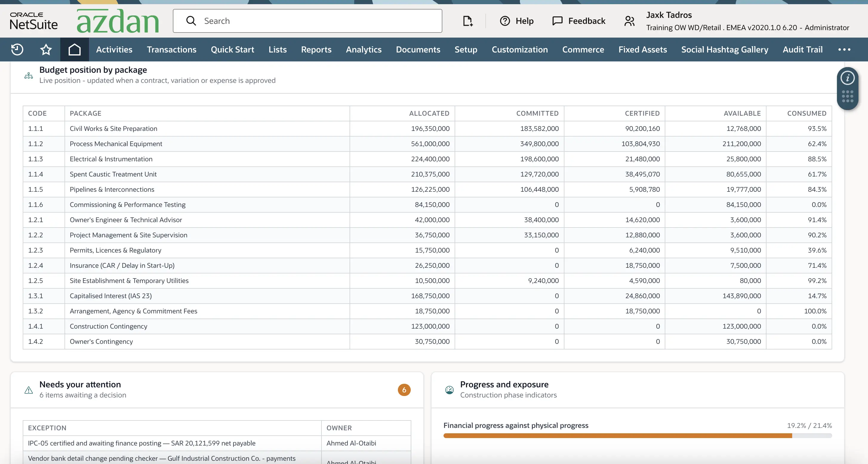Click into the global Search field

[307, 21]
